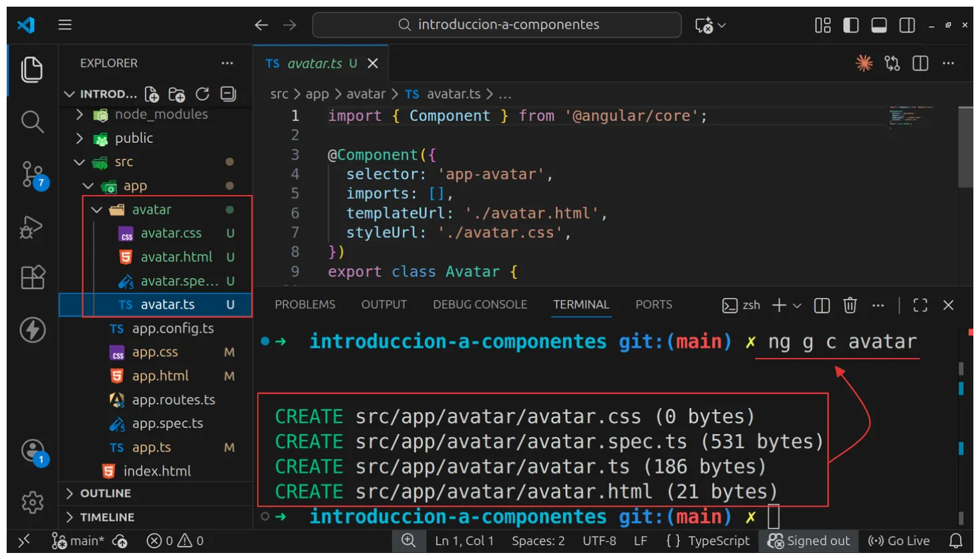Image resolution: width=980 pixels, height=559 pixels.
Task: Open the Extensions view
Action: (32, 277)
